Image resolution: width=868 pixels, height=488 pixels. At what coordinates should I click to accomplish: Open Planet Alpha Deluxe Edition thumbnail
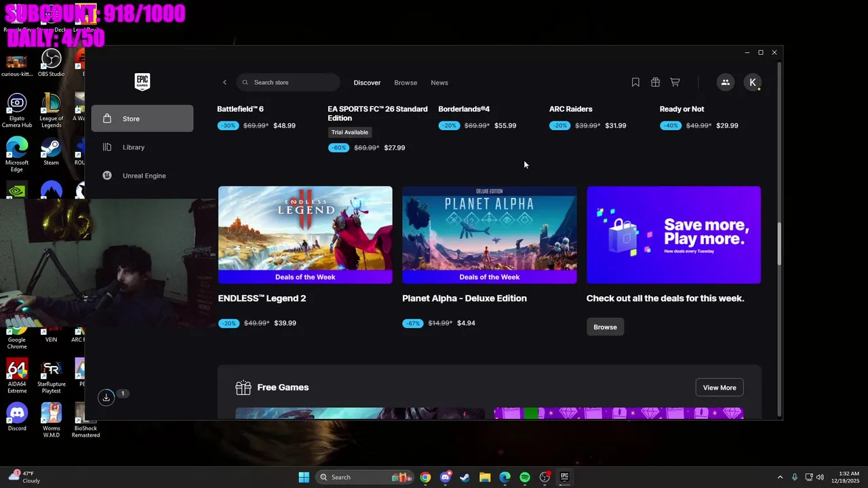pyautogui.click(x=490, y=235)
